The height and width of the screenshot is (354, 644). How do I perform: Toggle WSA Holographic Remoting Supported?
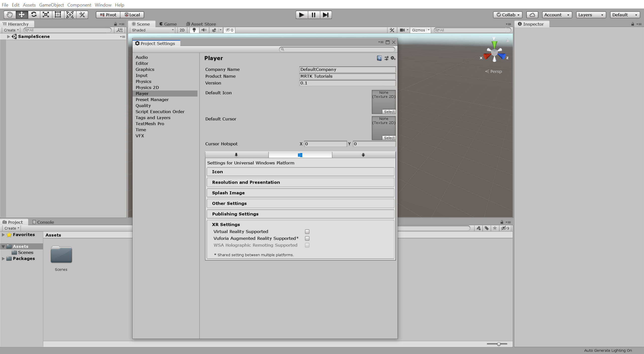(307, 245)
